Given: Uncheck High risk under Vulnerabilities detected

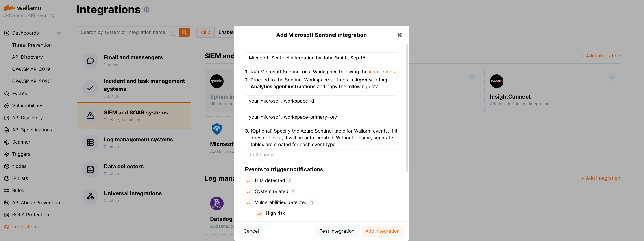Looking at the screenshot, I should click(x=260, y=213).
